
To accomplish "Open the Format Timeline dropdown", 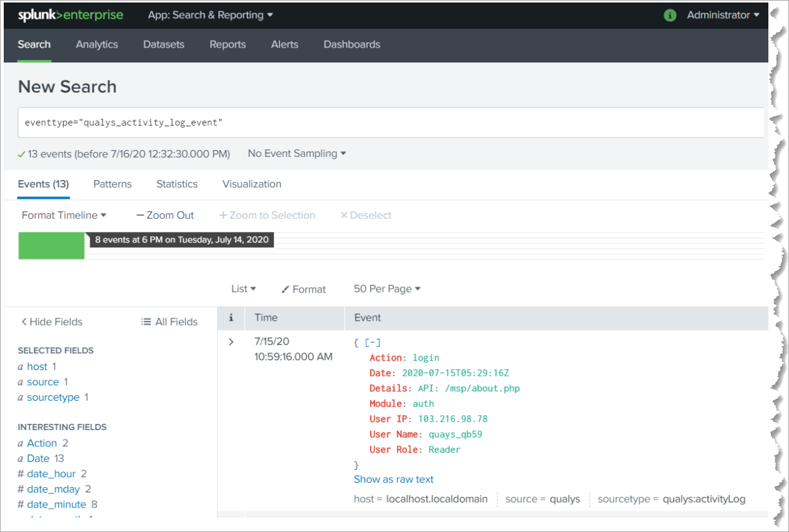I will click(x=63, y=215).
